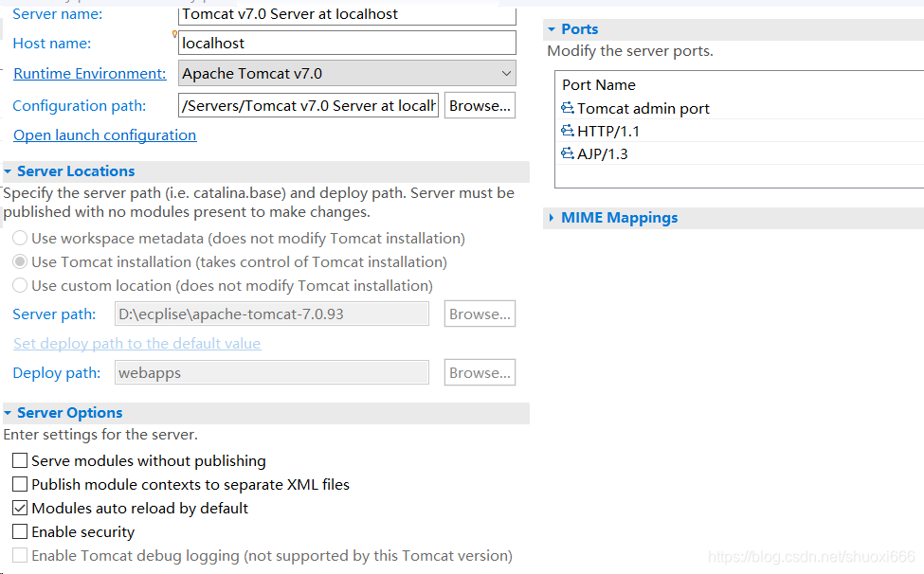Open the Runtime Environment link
This screenshot has height=574, width=924.
[90, 74]
